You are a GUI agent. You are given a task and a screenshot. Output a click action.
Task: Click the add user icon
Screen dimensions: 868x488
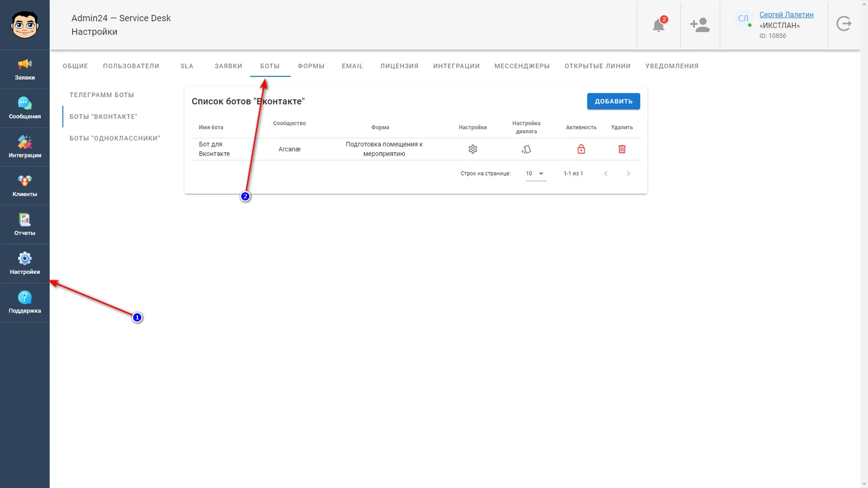click(x=700, y=25)
